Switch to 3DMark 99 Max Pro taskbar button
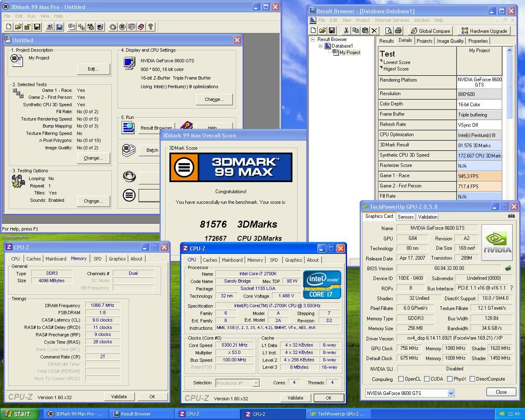Image resolution: width=525 pixels, height=420 pixels. (76, 414)
